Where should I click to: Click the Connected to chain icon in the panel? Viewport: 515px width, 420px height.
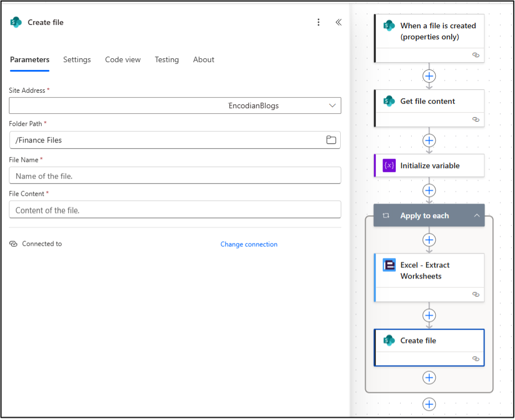tap(13, 244)
